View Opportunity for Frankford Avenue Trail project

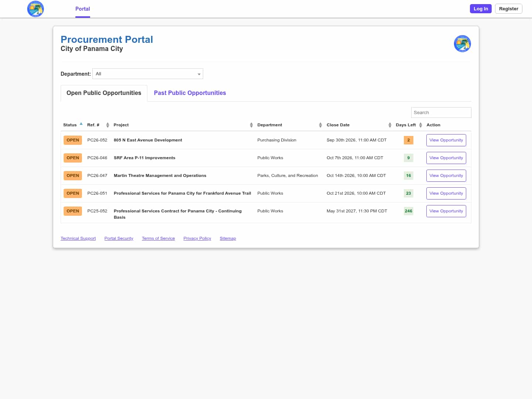[x=446, y=194]
